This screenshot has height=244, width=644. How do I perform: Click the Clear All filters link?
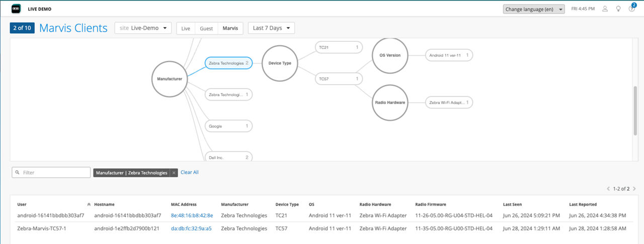point(190,172)
